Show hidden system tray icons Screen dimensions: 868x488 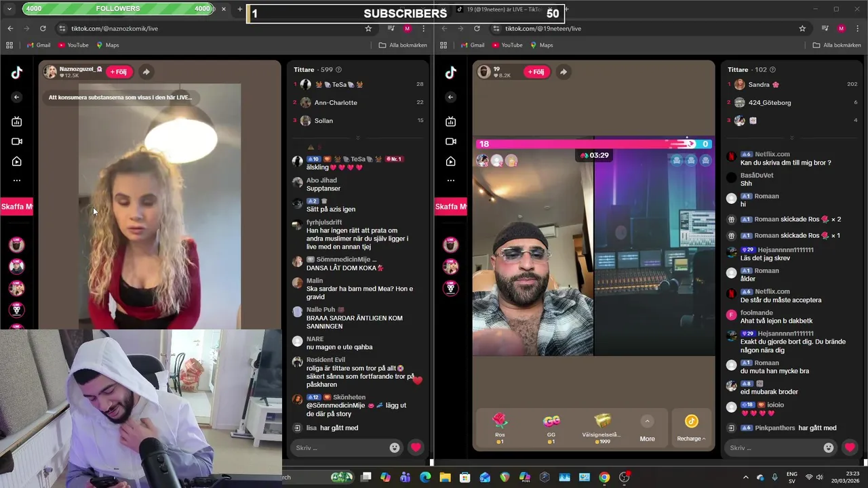pos(746,477)
